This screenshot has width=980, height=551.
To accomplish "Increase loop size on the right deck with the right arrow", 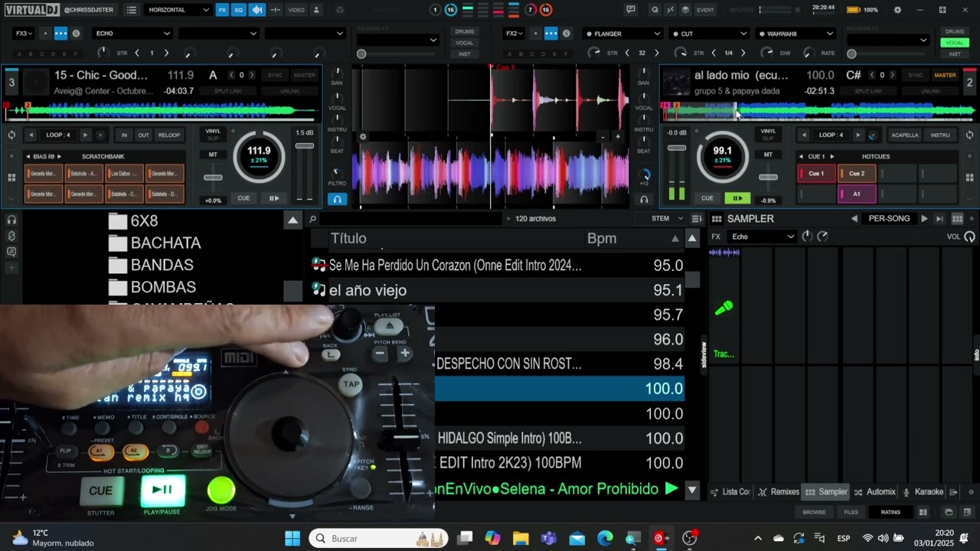I will [858, 135].
